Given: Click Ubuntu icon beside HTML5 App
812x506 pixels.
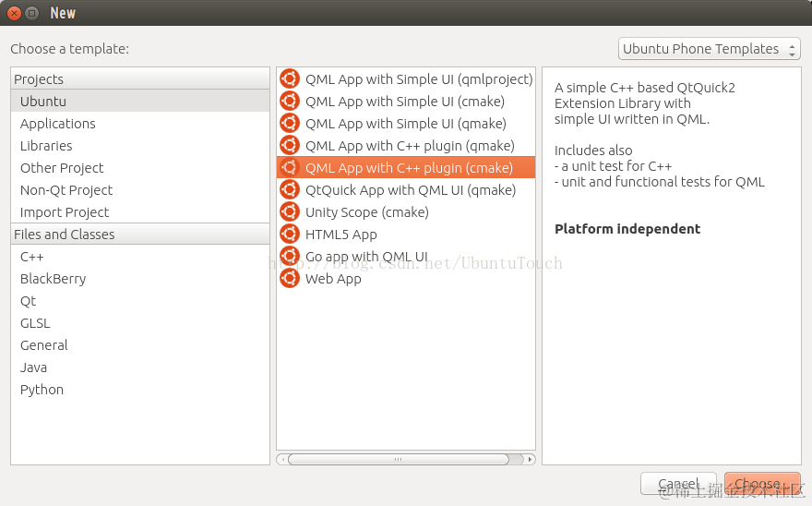Looking at the screenshot, I should [290, 235].
